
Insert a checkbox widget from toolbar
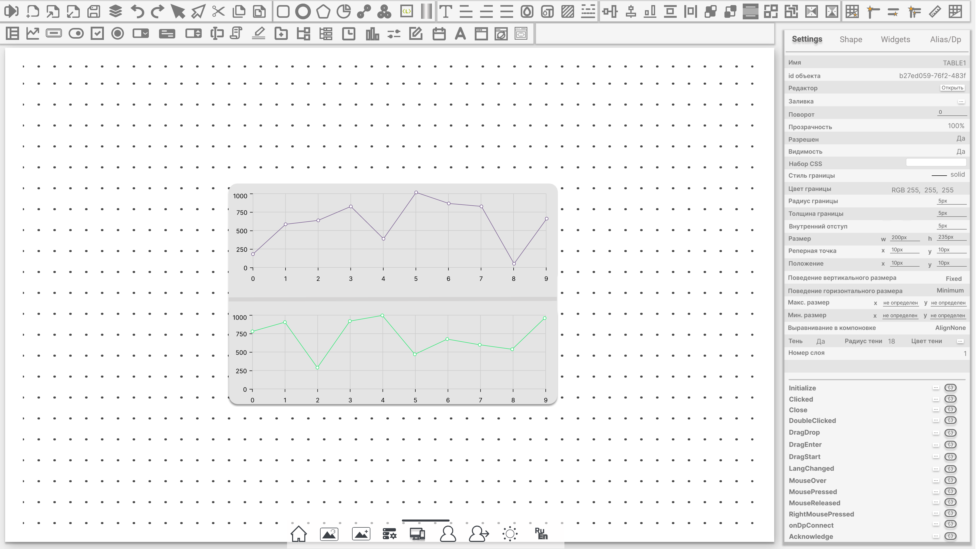point(97,34)
